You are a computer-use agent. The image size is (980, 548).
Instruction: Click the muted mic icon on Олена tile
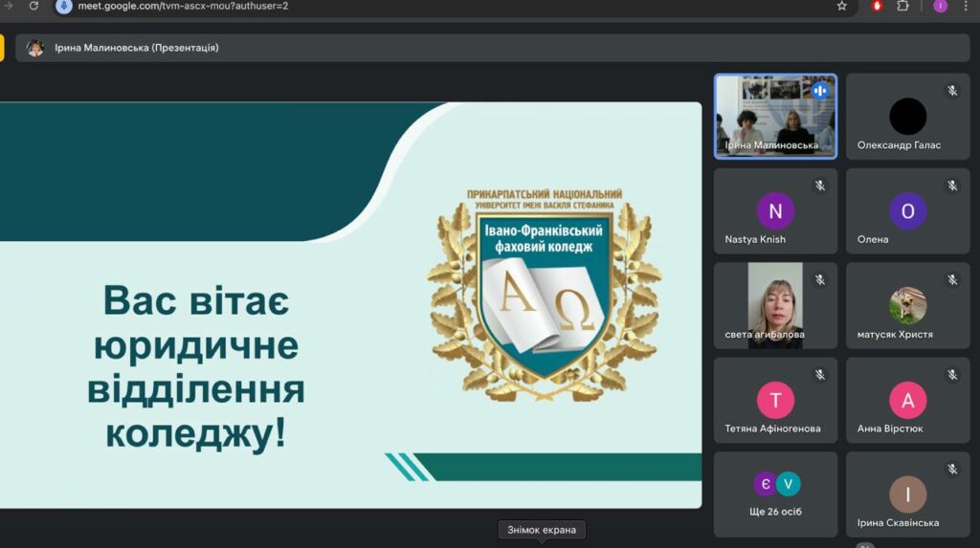pyautogui.click(x=952, y=186)
